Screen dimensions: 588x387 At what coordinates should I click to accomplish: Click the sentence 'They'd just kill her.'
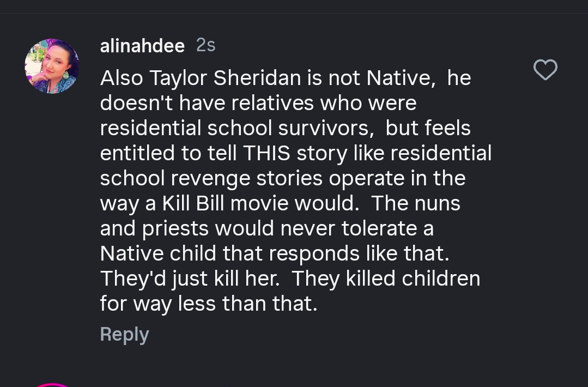click(190, 279)
